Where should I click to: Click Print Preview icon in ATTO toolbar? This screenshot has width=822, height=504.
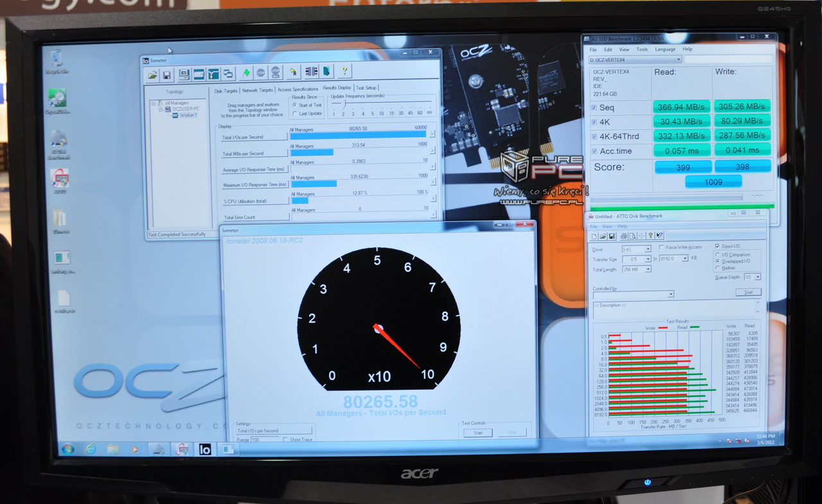pyautogui.click(x=633, y=236)
